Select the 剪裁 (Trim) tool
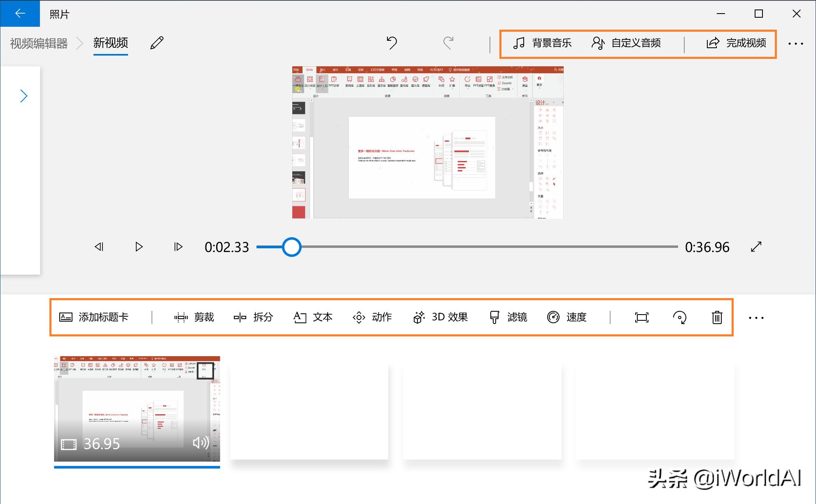Screen dimensions: 816x504 194,317
